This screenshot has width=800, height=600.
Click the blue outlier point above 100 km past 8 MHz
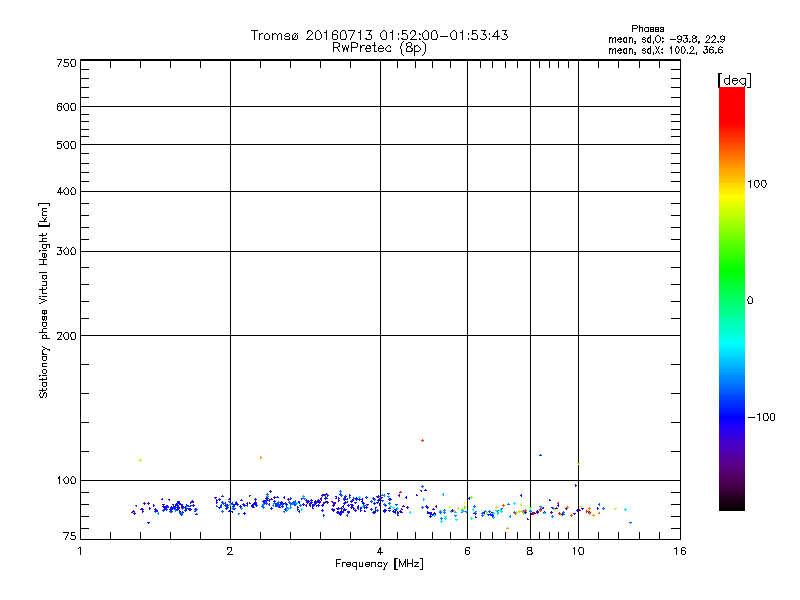pyautogui.click(x=540, y=455)
